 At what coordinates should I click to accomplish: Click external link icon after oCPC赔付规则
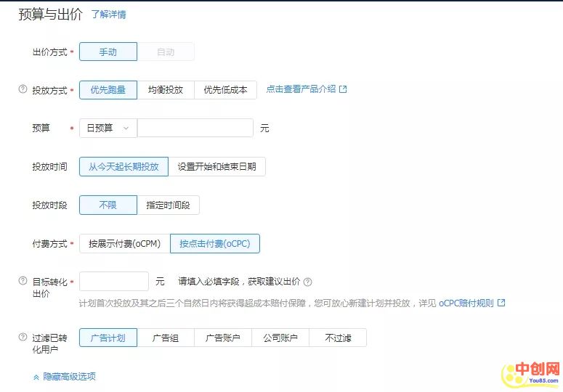click(501, 303)
